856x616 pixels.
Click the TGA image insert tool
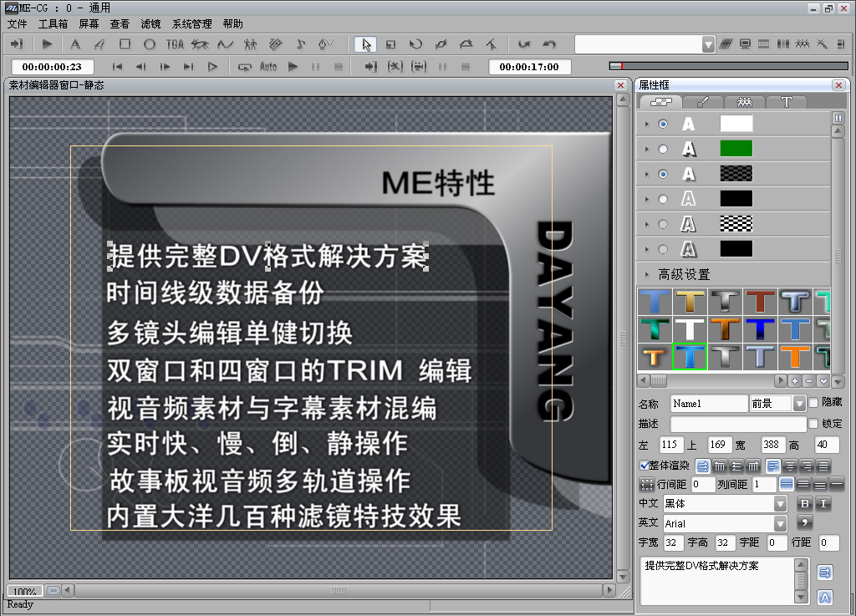[175, 44]
